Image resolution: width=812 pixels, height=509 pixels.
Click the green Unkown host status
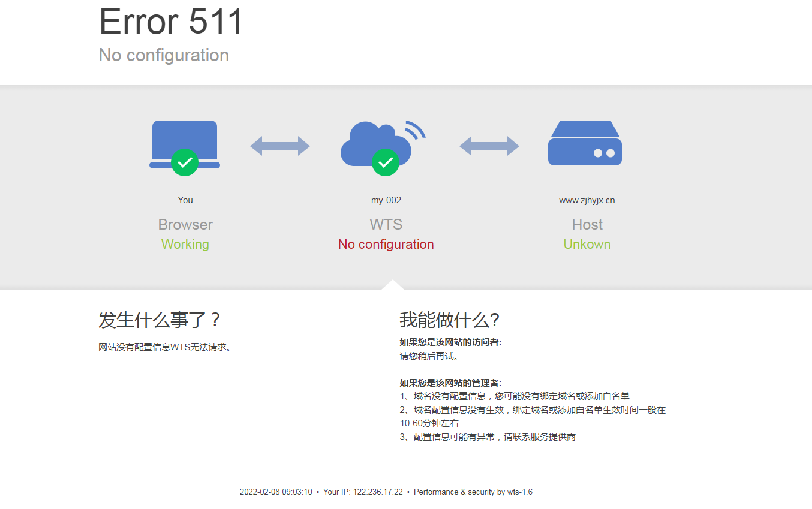[587, 245]
